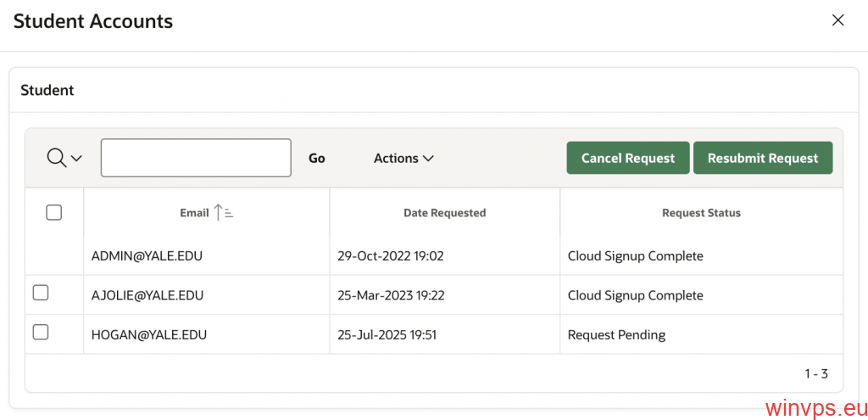Viewport: 868px width, 420px height.
Task: Click the Cancel Request button
Action: (628, 158)
